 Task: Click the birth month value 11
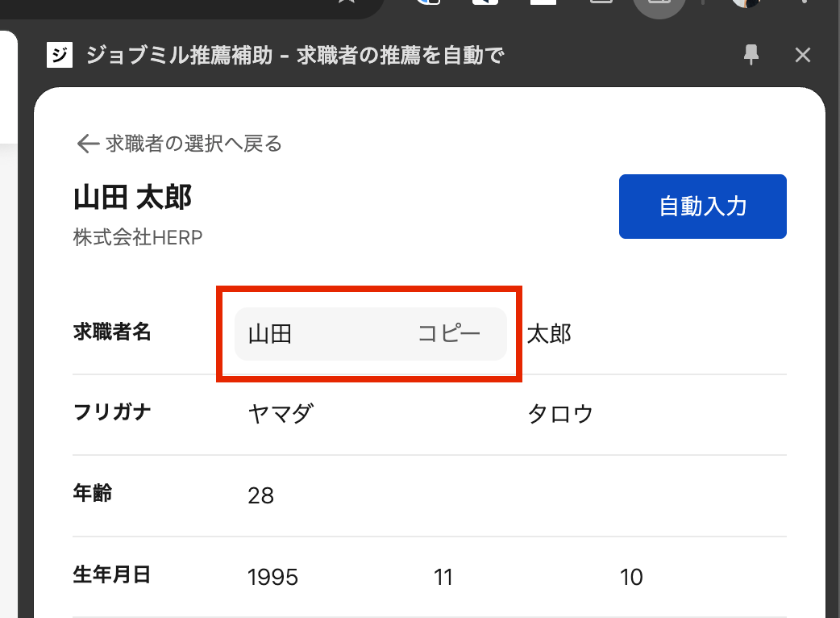(443, 577)
